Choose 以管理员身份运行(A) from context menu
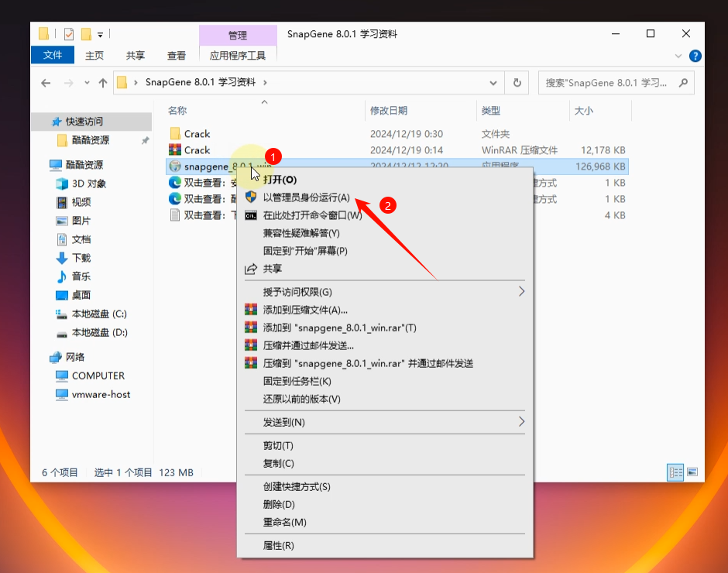The width and height of the screenshot is (728, 573). coord(306,197)
